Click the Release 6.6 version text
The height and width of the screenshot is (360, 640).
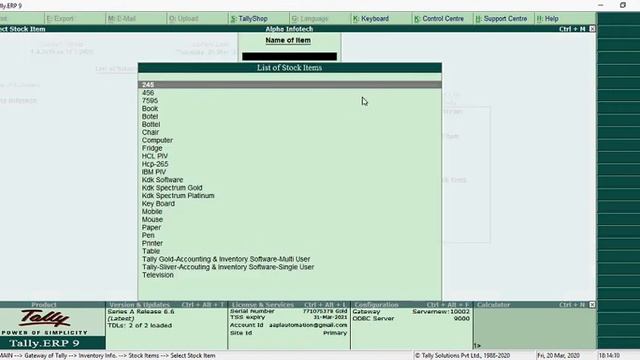tap(141, 312)
